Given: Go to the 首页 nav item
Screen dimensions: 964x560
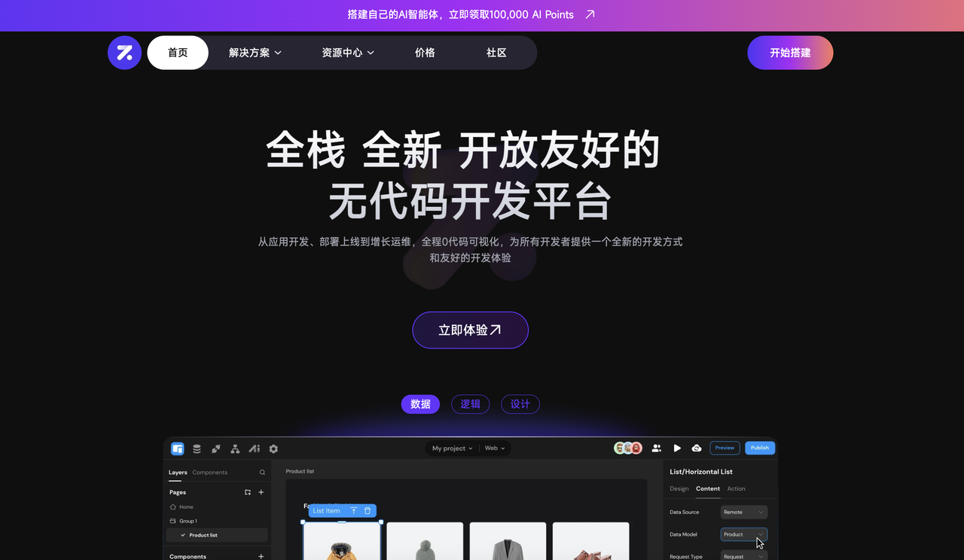Looking at the screenshot, I should click(178, 53).
